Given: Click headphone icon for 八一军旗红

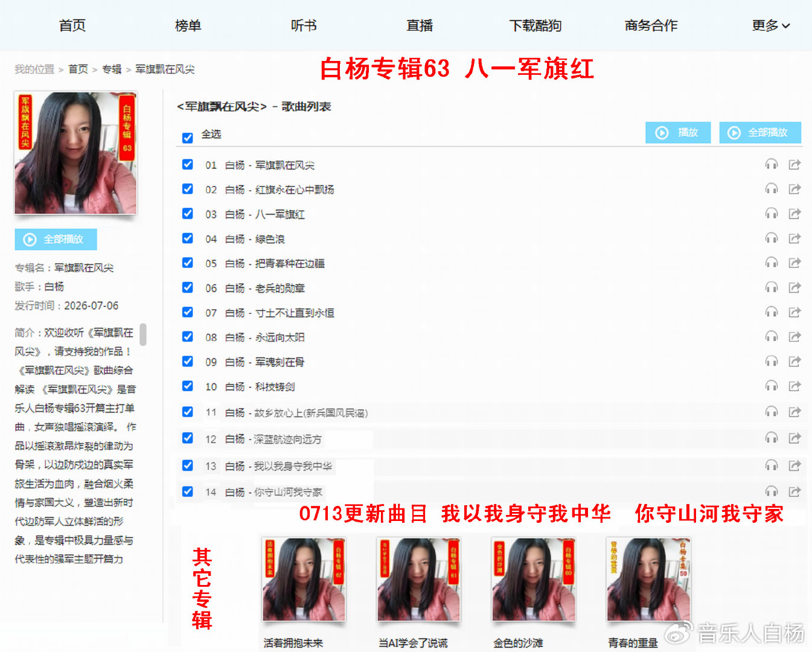Looking at the screenshot, I should click(772, 214).
